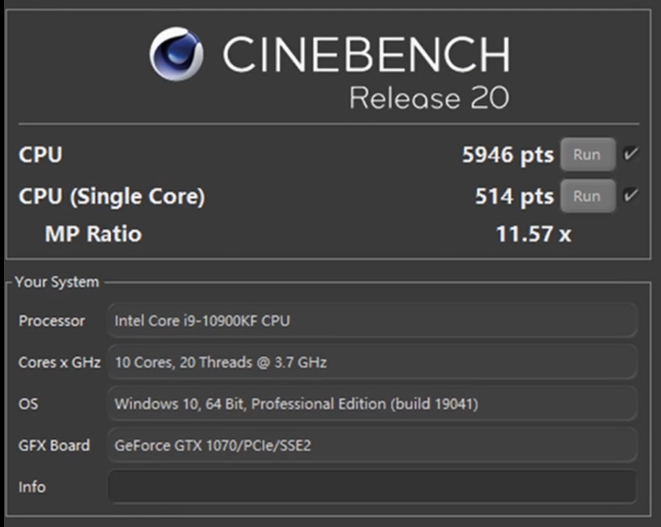Click the 11.57 x MP Ratio value
661x527 pixels.
point(533,235)
